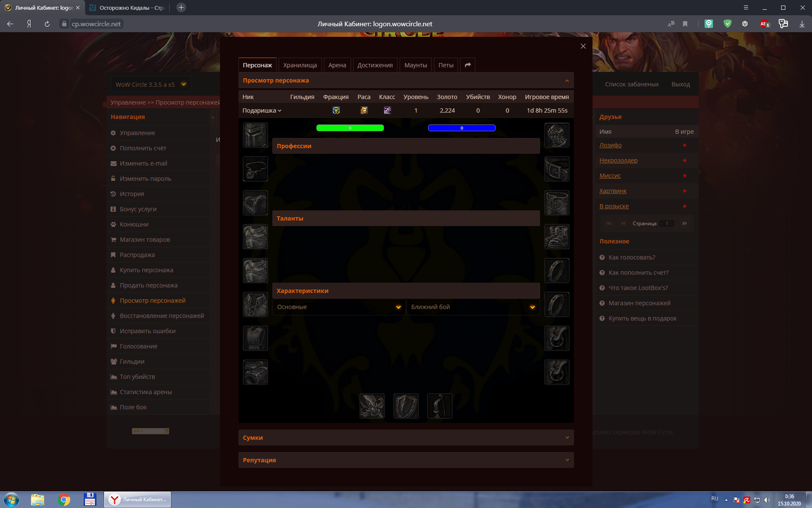Click the shield off-hand slot icon
Screen dimensions: 812x508
tap(406, 406)
